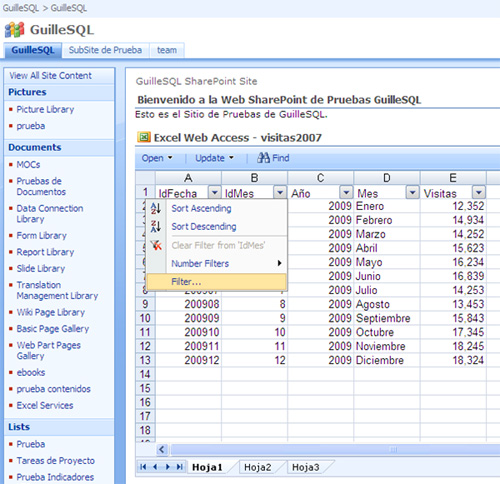Click the Prueba list link

(31, 444)
